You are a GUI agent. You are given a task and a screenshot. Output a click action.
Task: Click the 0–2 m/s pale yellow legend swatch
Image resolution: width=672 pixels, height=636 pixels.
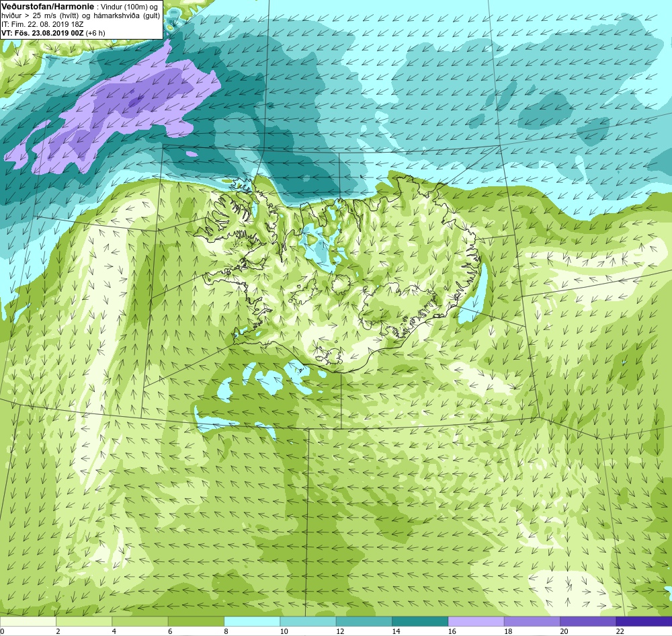[x=28, y=621]
